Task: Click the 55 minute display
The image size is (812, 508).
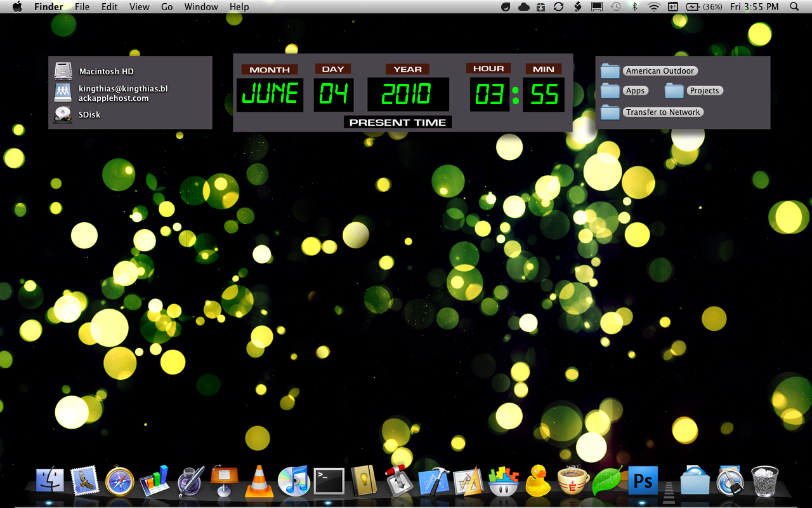Action: (544, 95)
